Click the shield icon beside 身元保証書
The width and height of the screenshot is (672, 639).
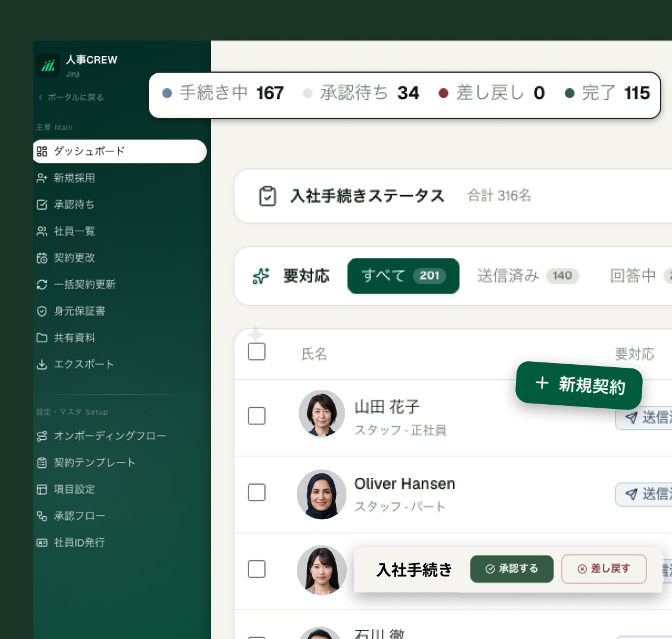pyautogui.click(x=42, y=311)
